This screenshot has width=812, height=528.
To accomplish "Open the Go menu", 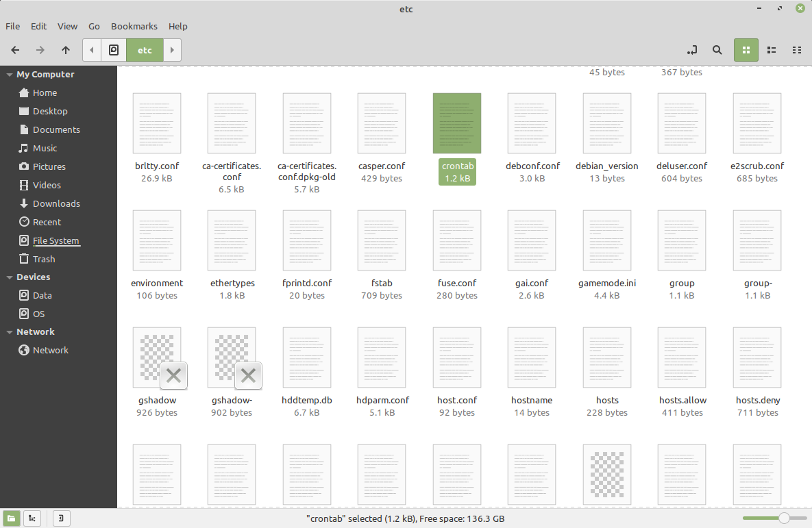I will [94, 27].
